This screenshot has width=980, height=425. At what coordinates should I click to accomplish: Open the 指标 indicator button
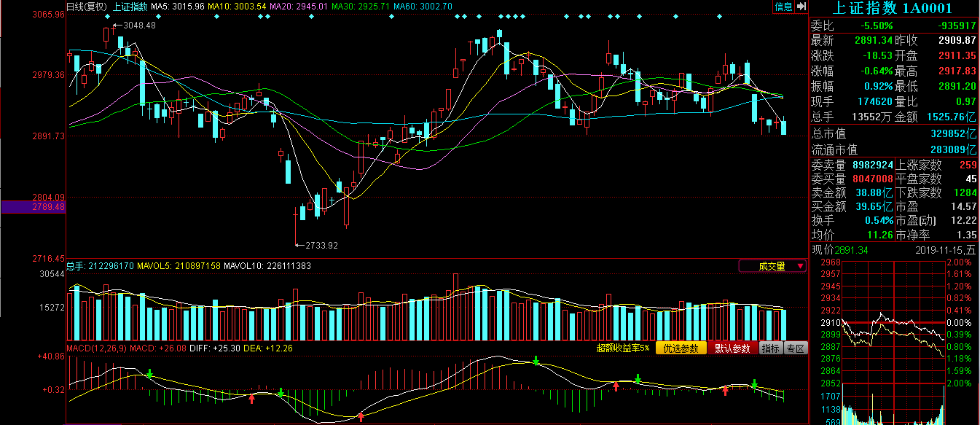(x=771, y=348)
